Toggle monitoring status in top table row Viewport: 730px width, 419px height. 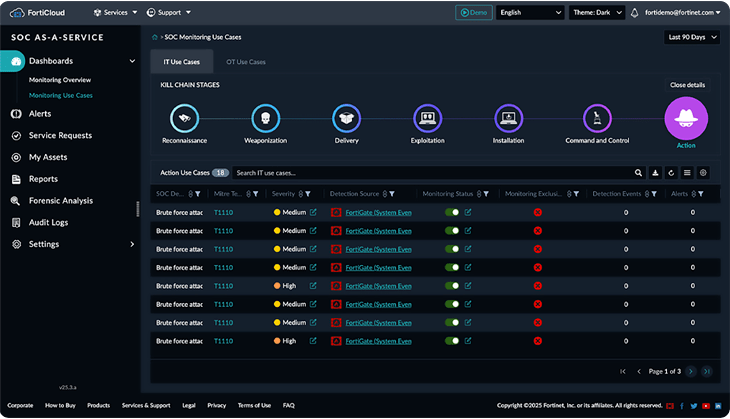452,212
